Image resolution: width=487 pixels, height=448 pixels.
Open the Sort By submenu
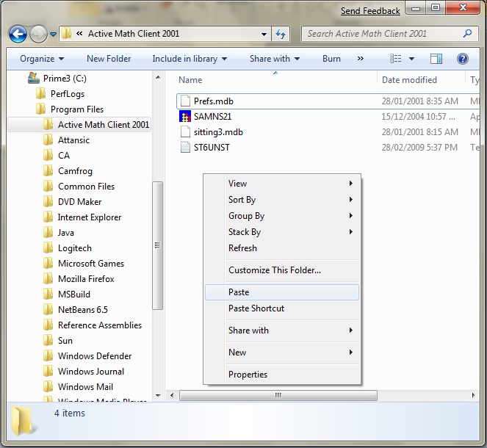tap(282, 199)
